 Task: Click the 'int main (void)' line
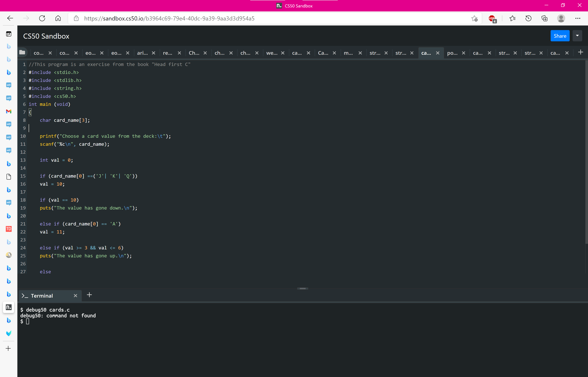50,104
